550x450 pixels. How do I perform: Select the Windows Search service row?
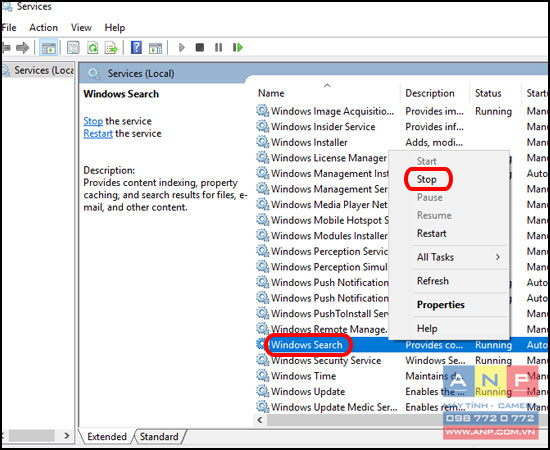click(402, 345)
